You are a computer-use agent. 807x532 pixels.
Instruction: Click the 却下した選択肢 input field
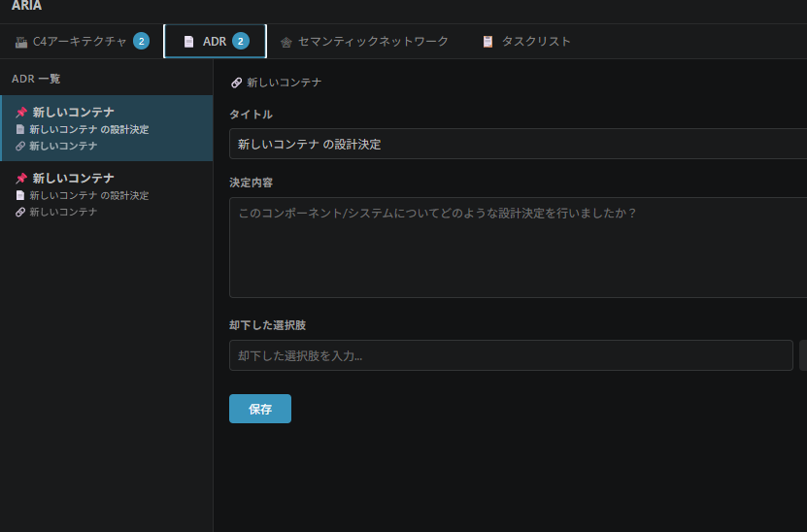click(511, 355)
